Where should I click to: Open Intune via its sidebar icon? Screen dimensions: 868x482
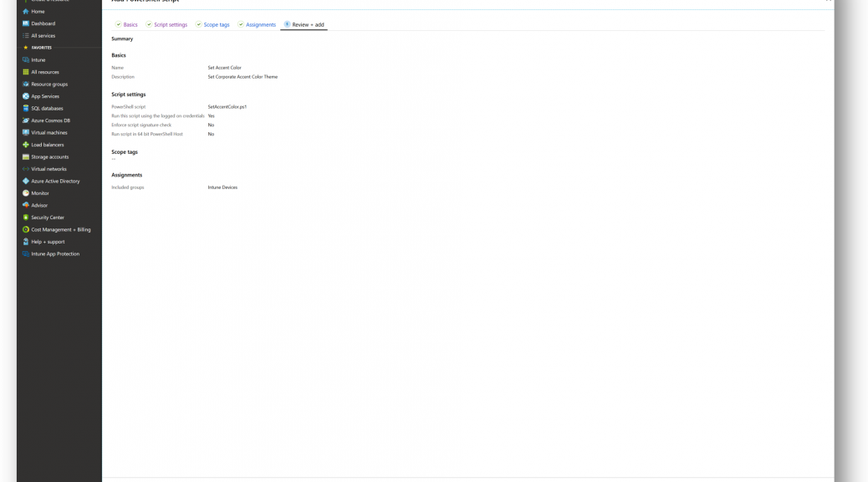(25, 60)
